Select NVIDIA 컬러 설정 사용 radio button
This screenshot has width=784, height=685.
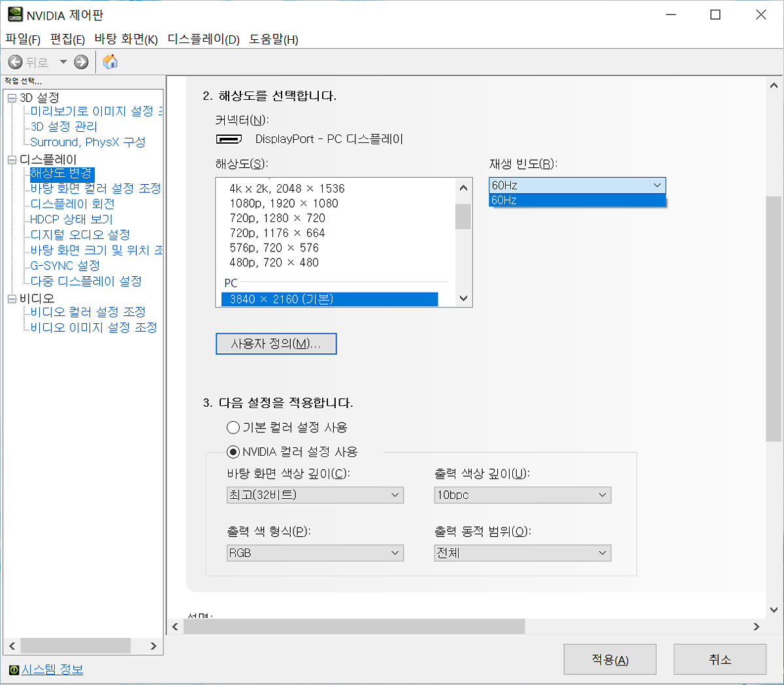233,452
